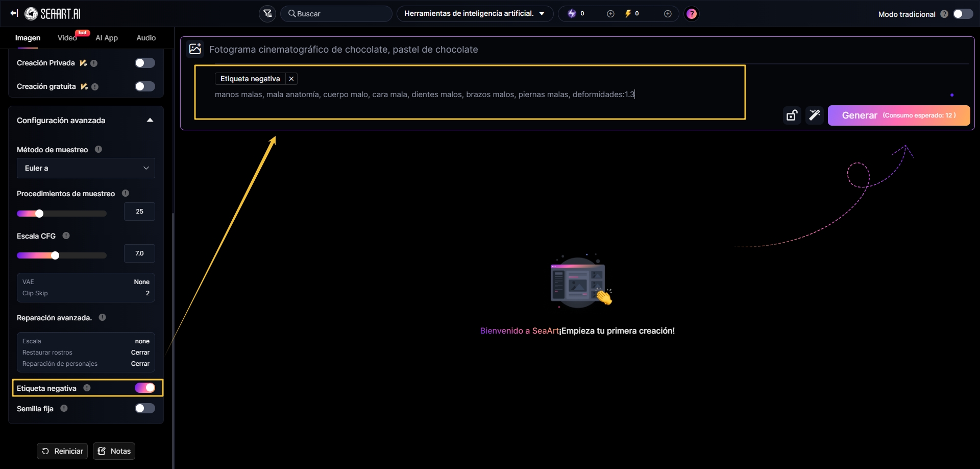Switch to the Video tab

click(67, 38)
